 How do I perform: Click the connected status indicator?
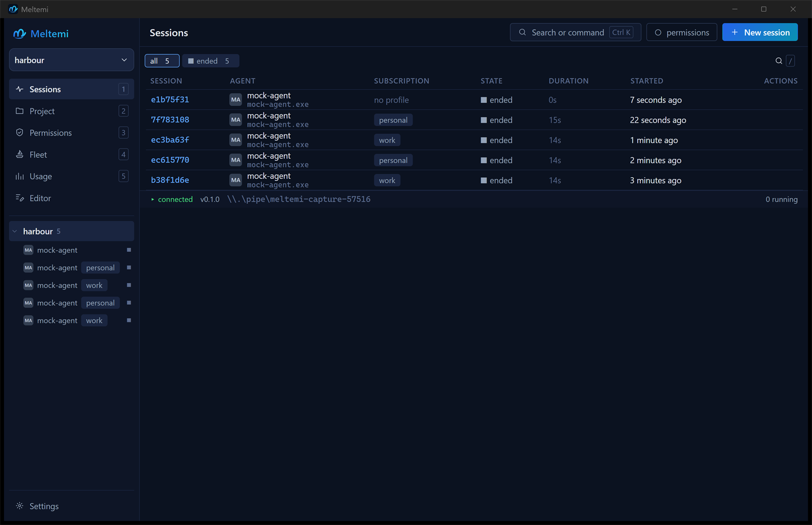coord(172,200)
